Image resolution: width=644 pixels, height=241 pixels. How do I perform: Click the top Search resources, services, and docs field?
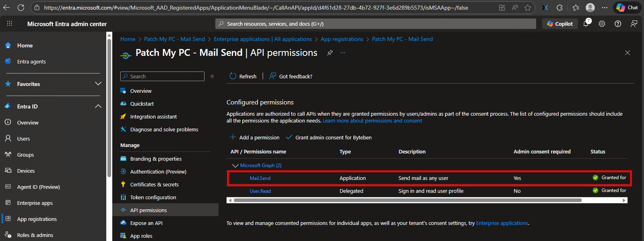376,24
